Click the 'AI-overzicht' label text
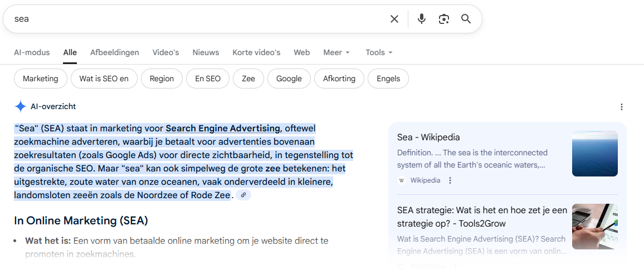 [53, 107]
